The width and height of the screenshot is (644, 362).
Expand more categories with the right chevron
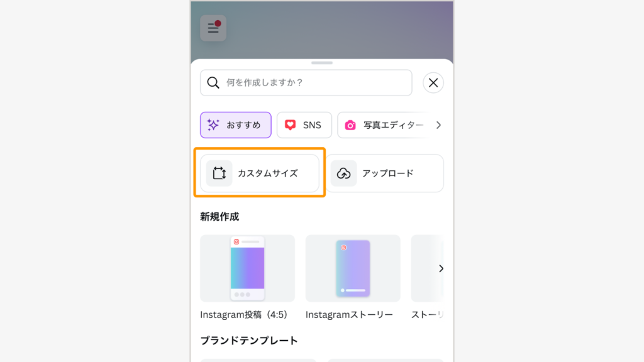[438, 124]
